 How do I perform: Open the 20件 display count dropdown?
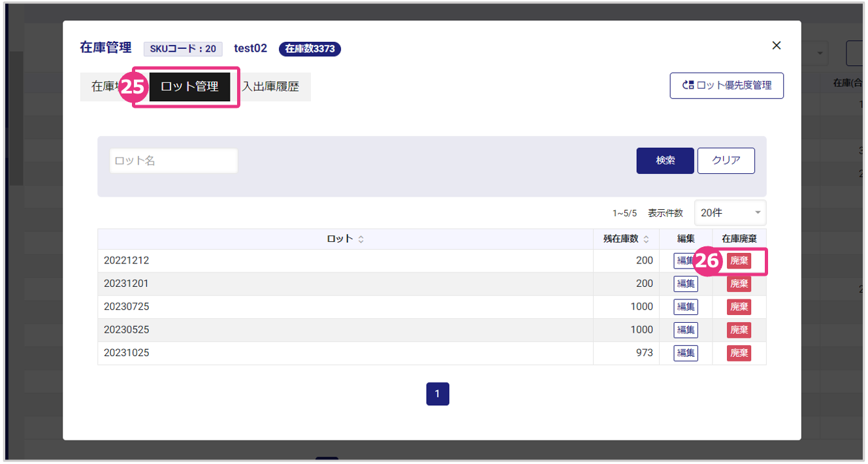(x=730, y=213)
